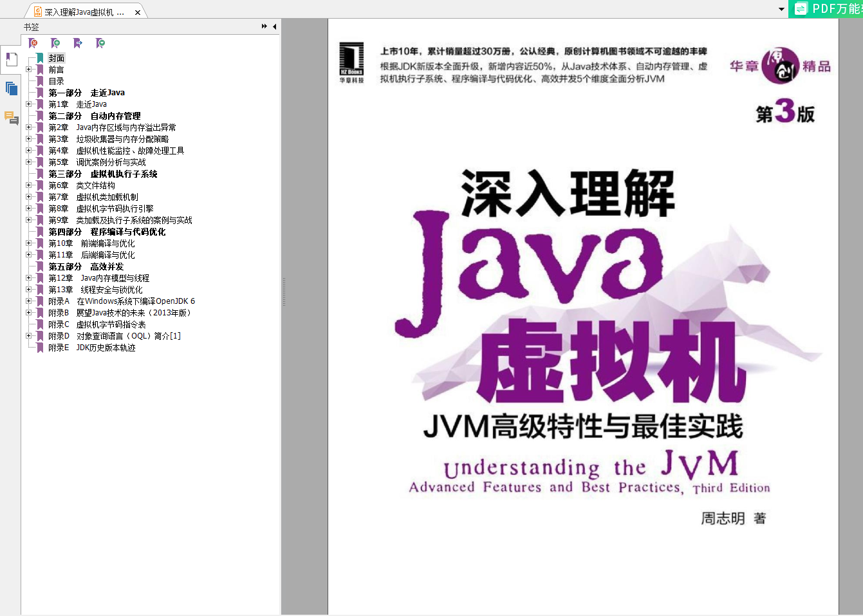Collapse the 书签 panel with the left triangle
Screen dimensions: 863x616
(x=275, y=26)
